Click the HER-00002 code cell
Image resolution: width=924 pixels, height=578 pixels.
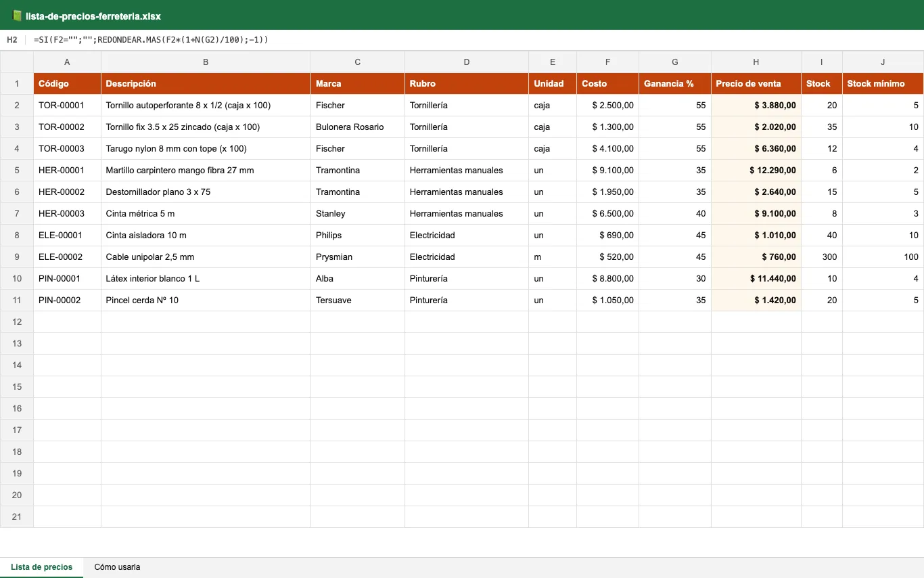click(68, 192)
